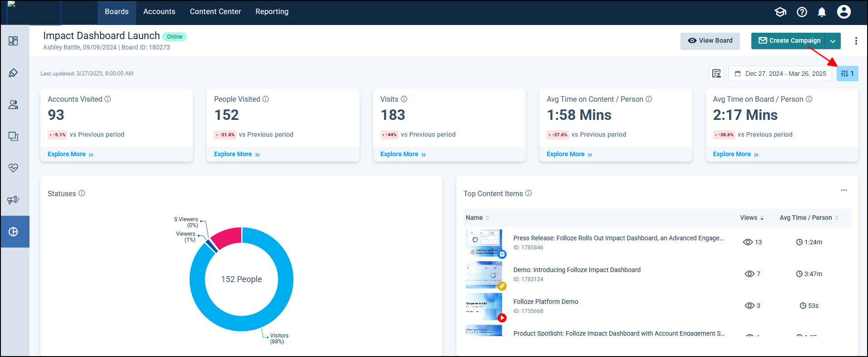Open the people sidebar icon
Image resolution: width=868 pixels, height=357 pixels.
point(13,104)
